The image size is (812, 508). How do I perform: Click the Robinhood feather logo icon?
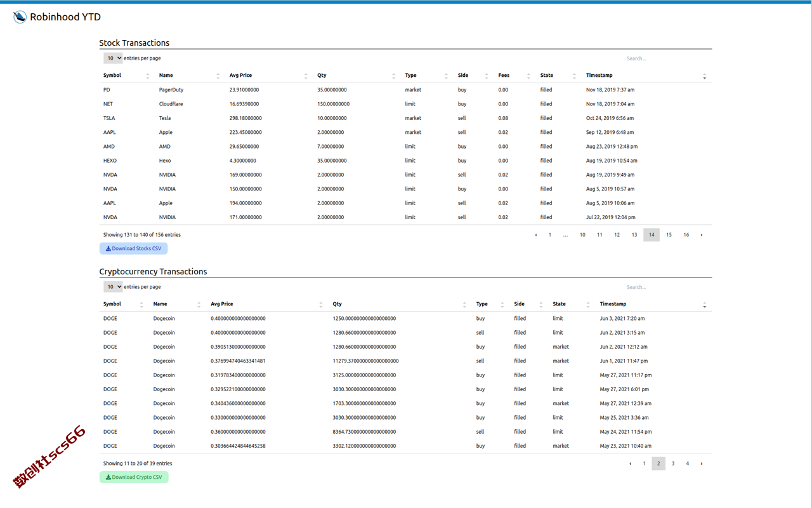[20, 17]
